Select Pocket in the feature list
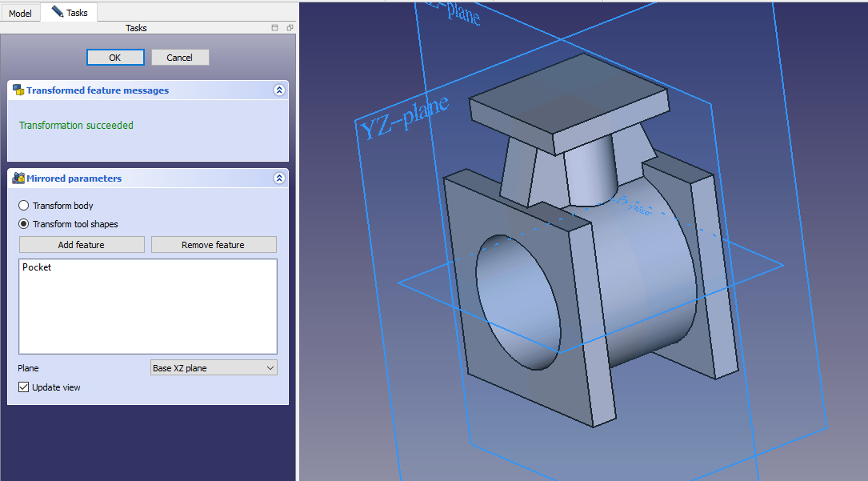This screenshot has height=481, width=868. point(38,267)
